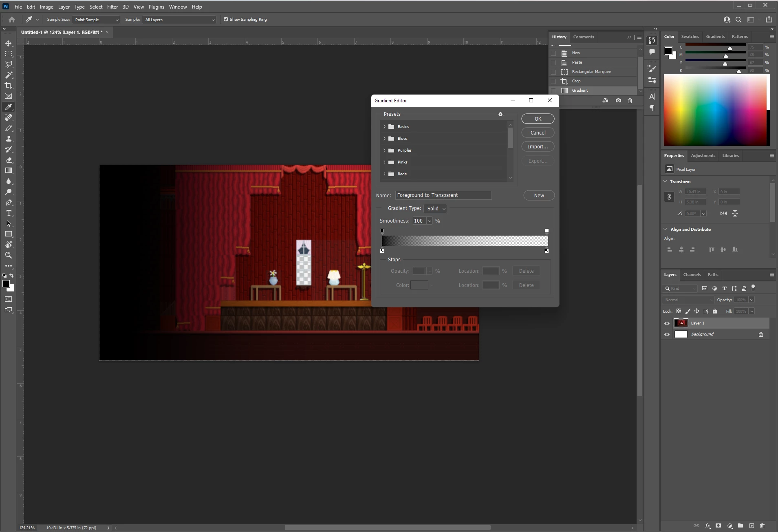The width and height of the screenshot is (778, 532).
Task: Select the Hand tool
Action: click(9, 245)
